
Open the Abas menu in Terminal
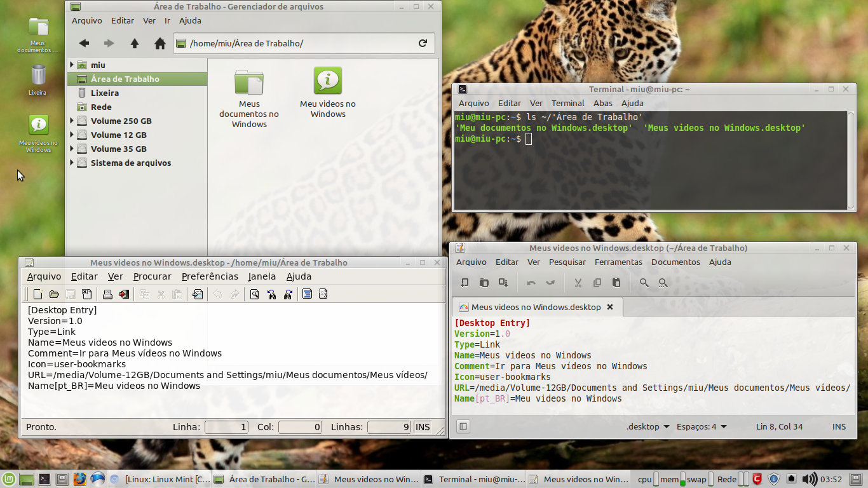(x=602, y=103)
